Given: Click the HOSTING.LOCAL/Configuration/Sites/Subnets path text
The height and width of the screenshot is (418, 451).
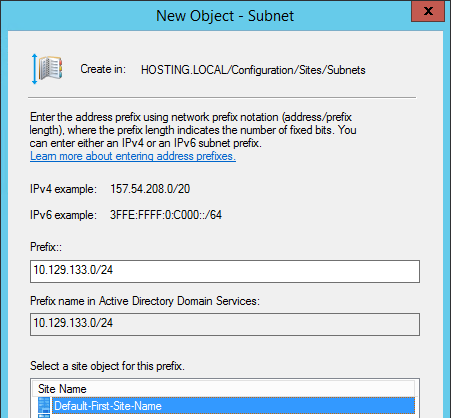Looking at the screenshot, I should pos(253,70).
